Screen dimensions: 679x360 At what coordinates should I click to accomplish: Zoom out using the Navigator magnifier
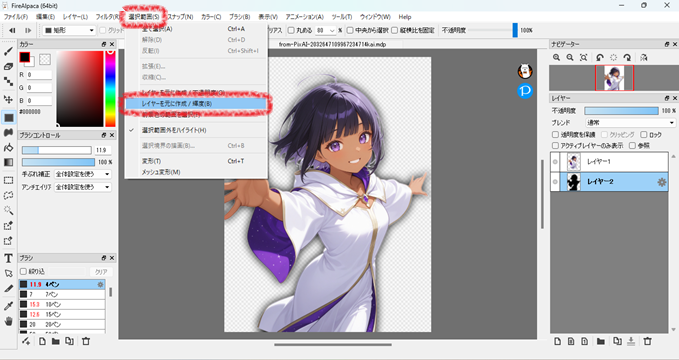point(570,57)
